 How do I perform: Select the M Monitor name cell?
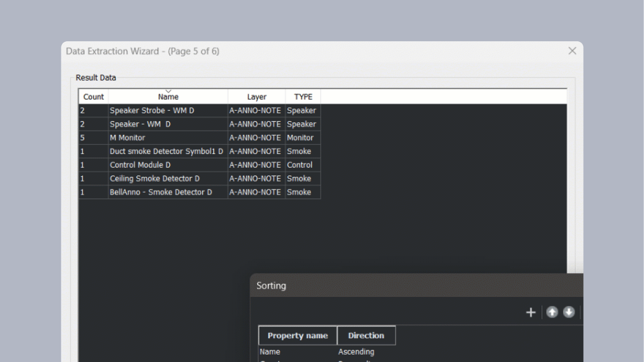pos(168,138)
